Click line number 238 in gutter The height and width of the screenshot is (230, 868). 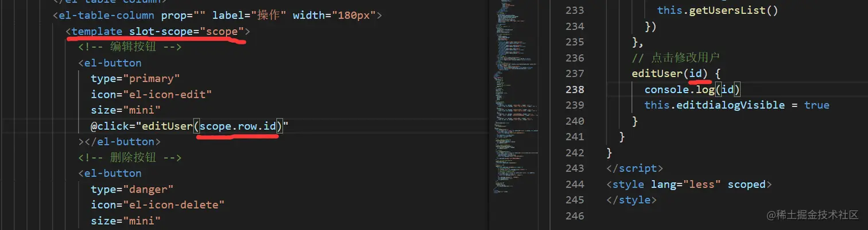575,90
